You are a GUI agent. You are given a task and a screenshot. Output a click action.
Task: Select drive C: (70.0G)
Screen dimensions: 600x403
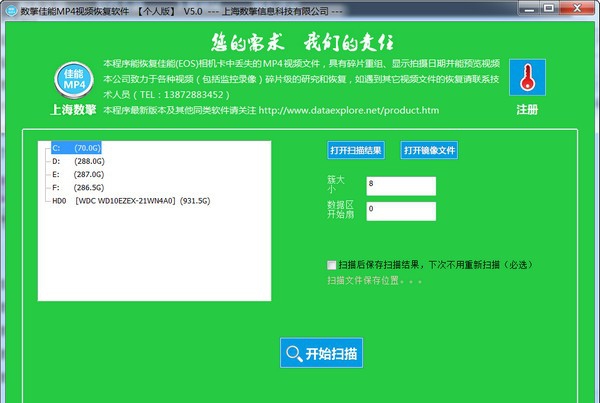coord(76,148)
